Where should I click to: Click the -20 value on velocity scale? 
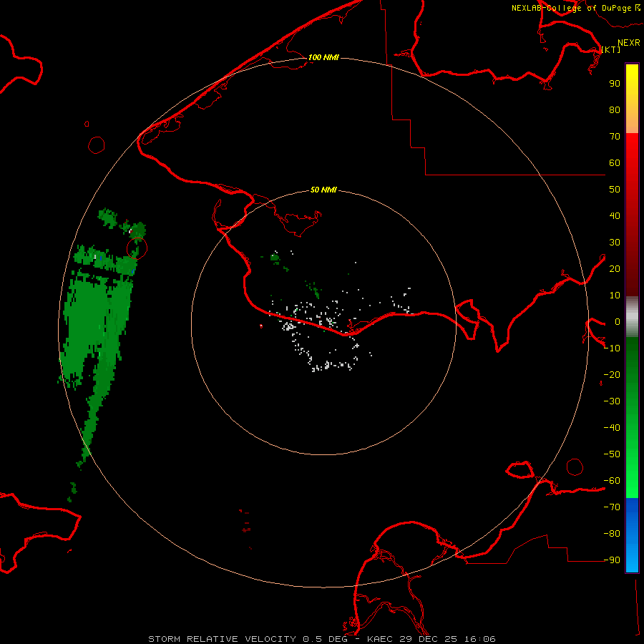612,375
